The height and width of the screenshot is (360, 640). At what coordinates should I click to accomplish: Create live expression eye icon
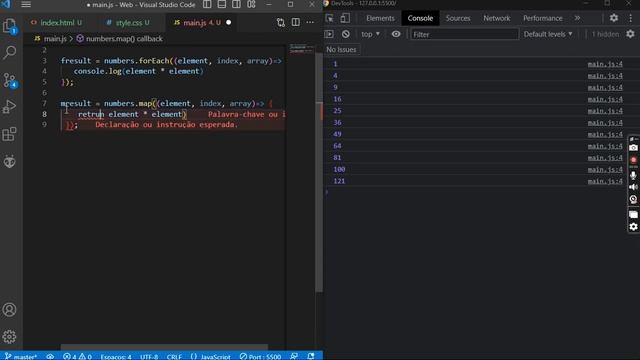click(x=396, y=34)
